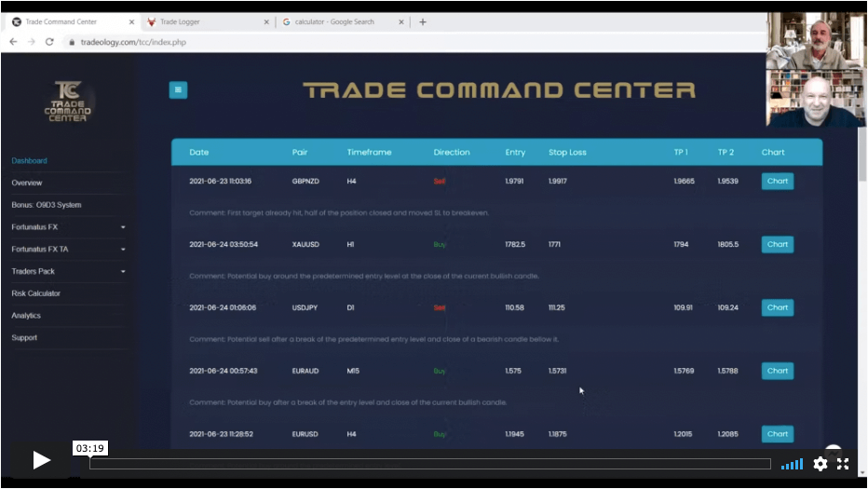
Task: Open Chart for XAUUSD trade
Action: 777,244
